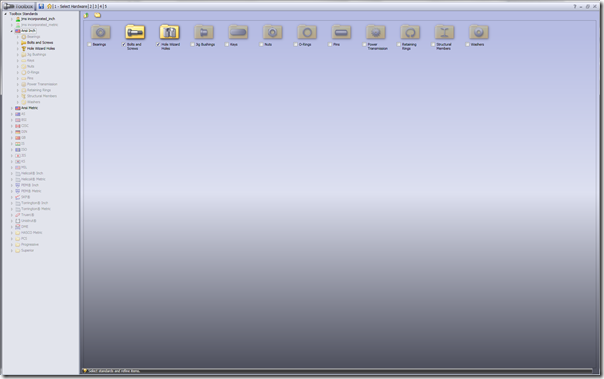Enable the Bearings checkbox
The height and width of the screenshot is (379, 604).
[90, 45]
